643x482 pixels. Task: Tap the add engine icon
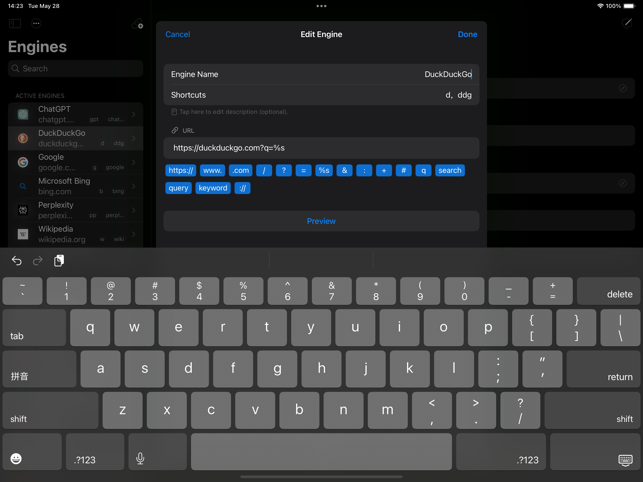[137, 24]
